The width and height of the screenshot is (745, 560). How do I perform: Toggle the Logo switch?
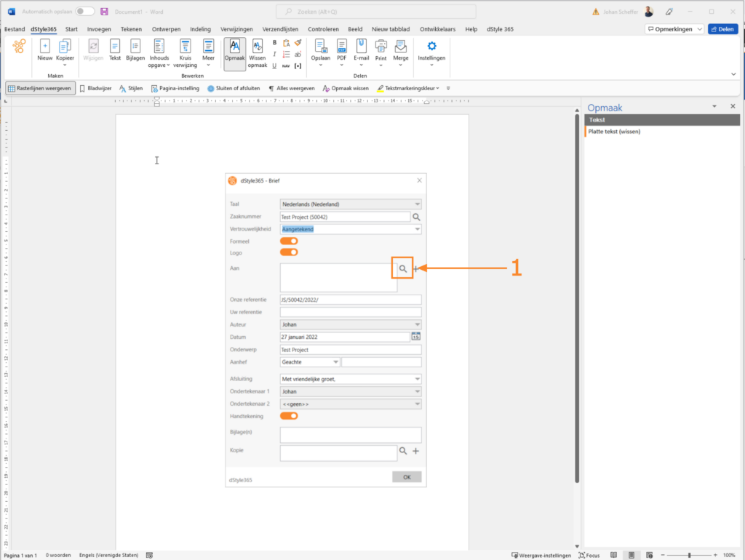coord(289,252)
